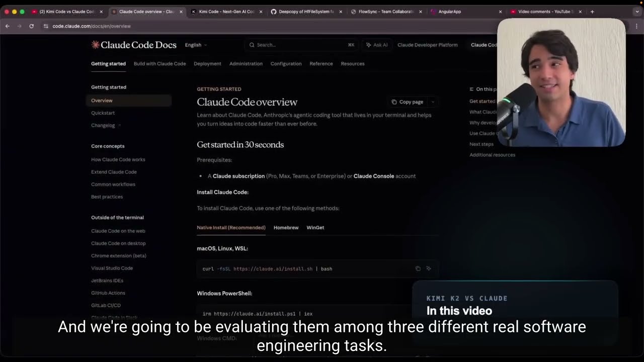Switch to AngularApp tab
Image resolution: width=644 pixels, height=362 pixels.
(x=466, y=12)
